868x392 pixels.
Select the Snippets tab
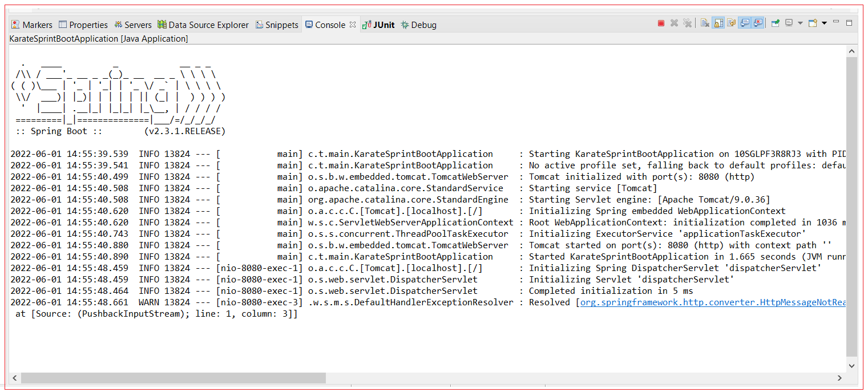pos(277,25)
